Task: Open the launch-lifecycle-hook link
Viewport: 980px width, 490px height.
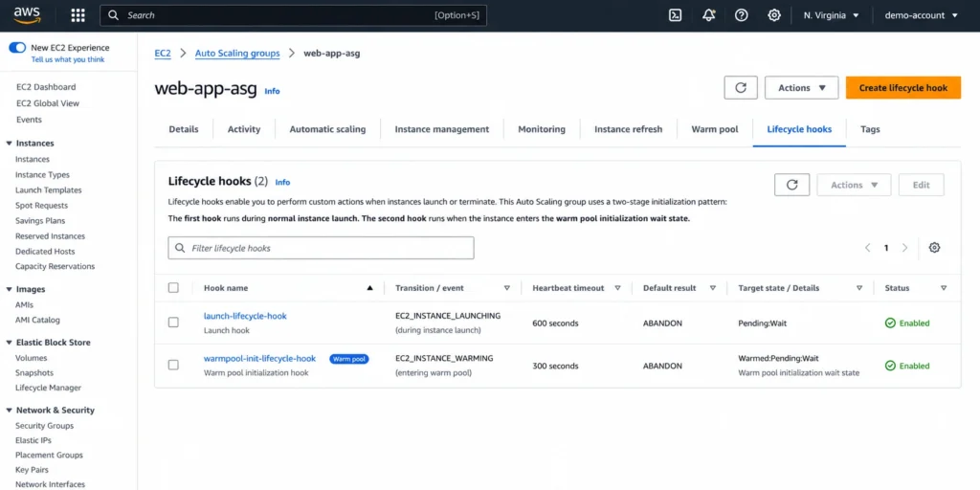Action: [x=245, y=316]
